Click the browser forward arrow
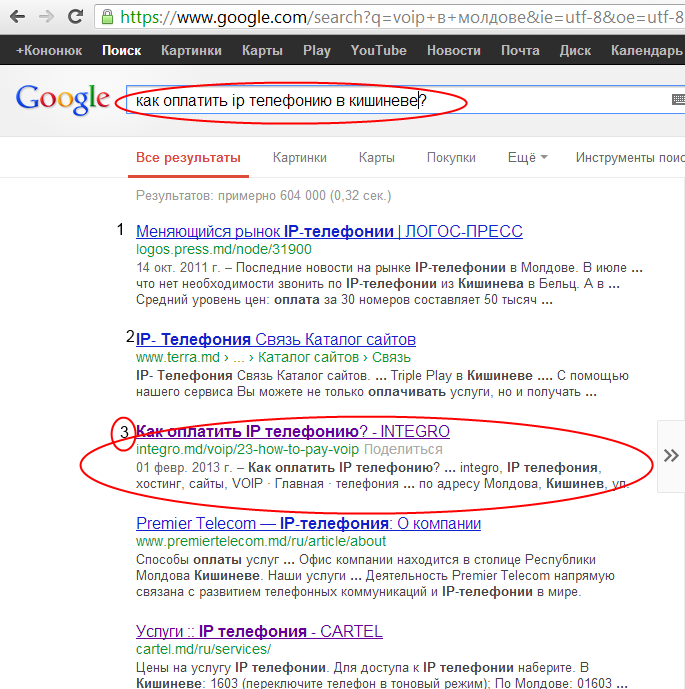 [x=46, y=17]
